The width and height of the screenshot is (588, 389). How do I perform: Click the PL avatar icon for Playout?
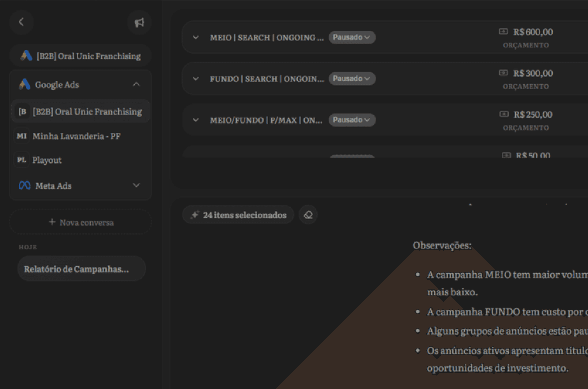pyautogui.click(x=22, y=160)
